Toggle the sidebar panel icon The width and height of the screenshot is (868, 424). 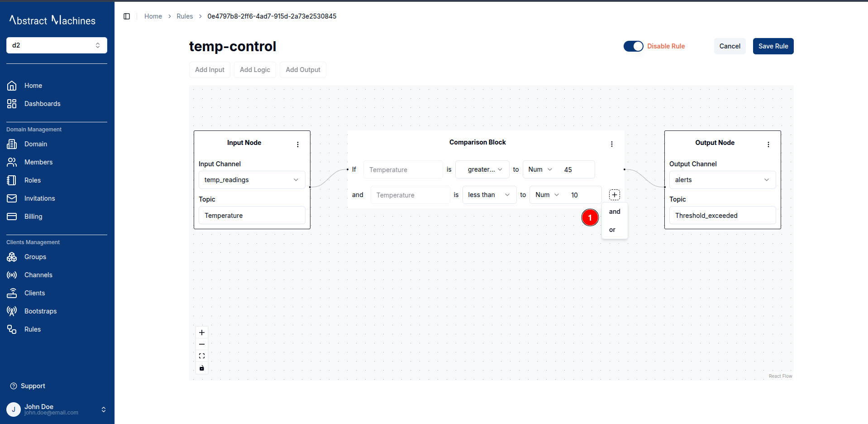coord(127,16)
